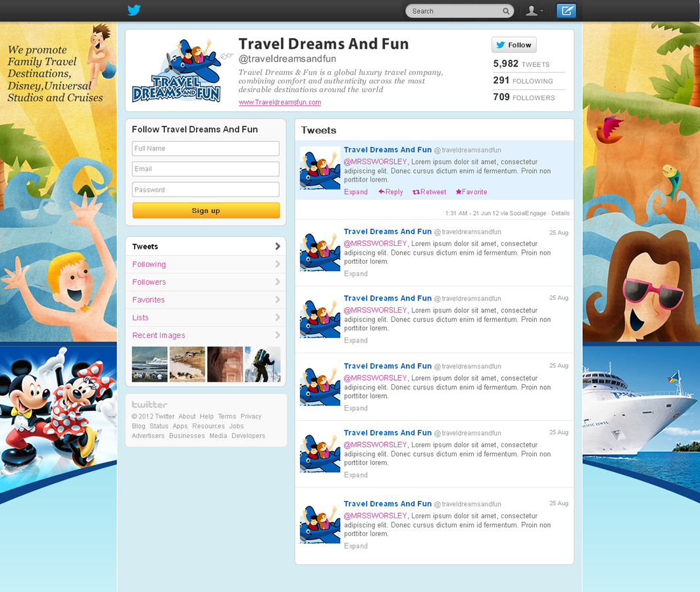Open the Petra canyon recent image thumbnail
This screenshot has height=592, width=700.
pyautogui.click(x=225, y=364)
